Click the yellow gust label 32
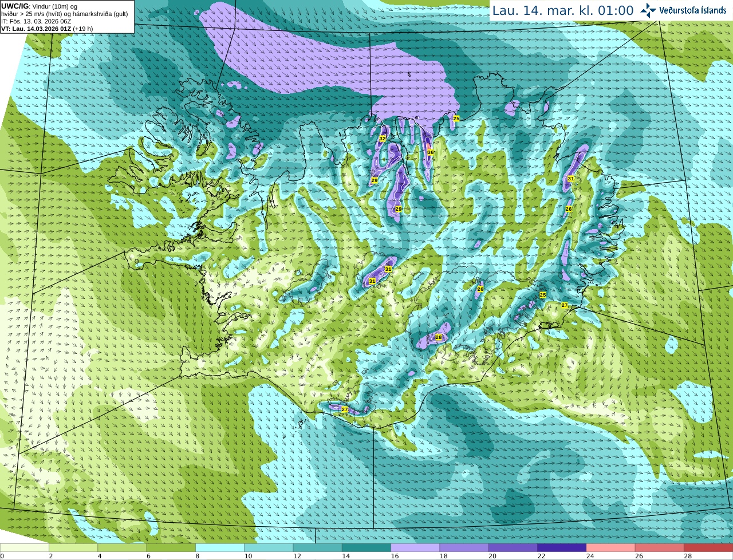The height and width of the screenshot is (560, 733). tap(383, 139)
